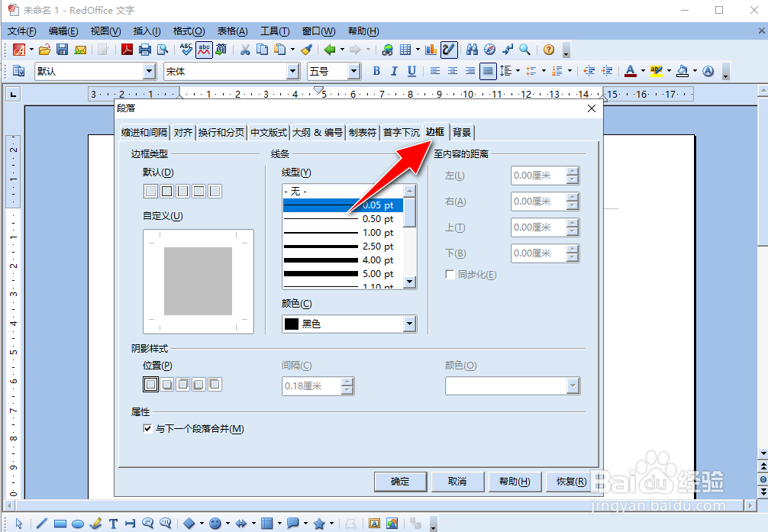
Task: Switch to the 缩进和间隔 tab
Action: pos(144,132)
